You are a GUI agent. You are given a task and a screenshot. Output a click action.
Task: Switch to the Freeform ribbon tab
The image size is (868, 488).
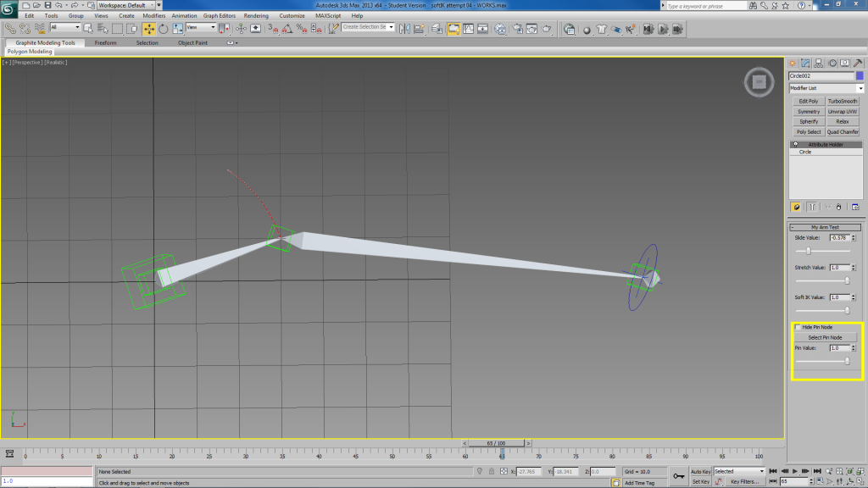pyautogui.click(x=106, y=42)
